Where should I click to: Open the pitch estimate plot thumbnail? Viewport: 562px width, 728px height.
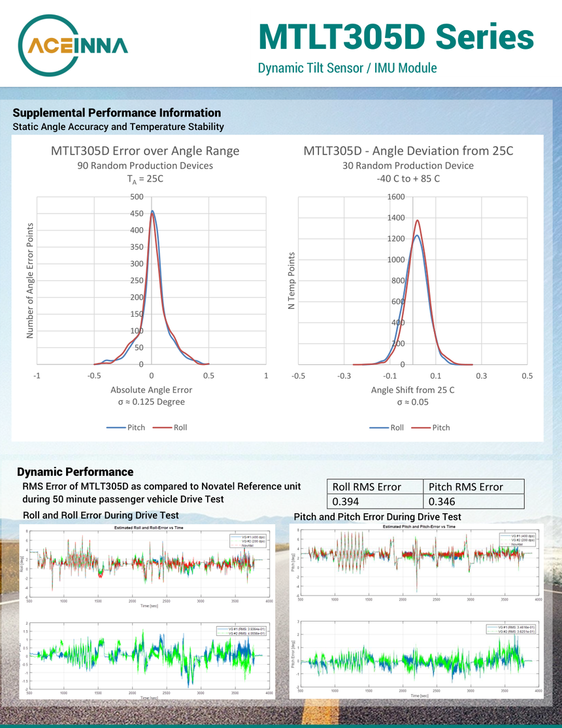(420, 563)
